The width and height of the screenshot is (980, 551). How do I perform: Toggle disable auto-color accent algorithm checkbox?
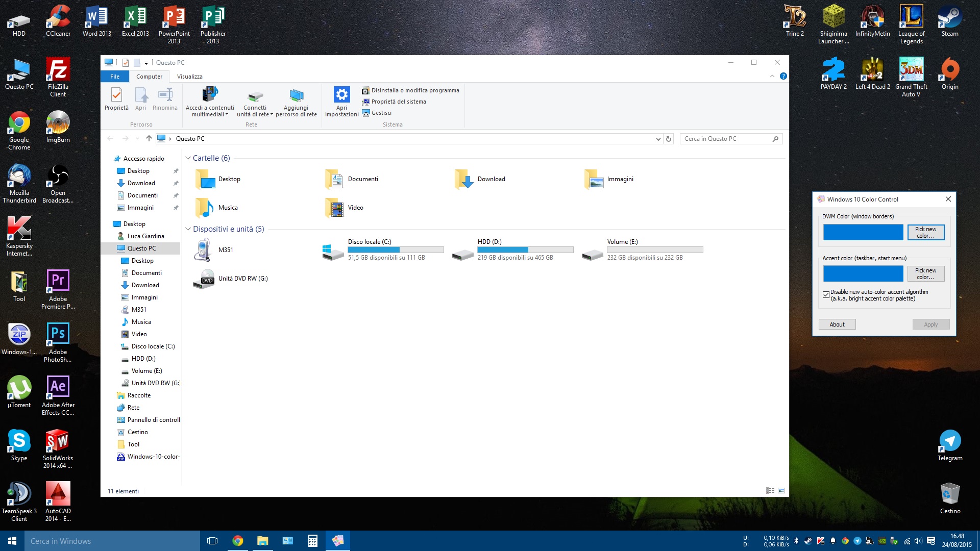pos(826,293)
